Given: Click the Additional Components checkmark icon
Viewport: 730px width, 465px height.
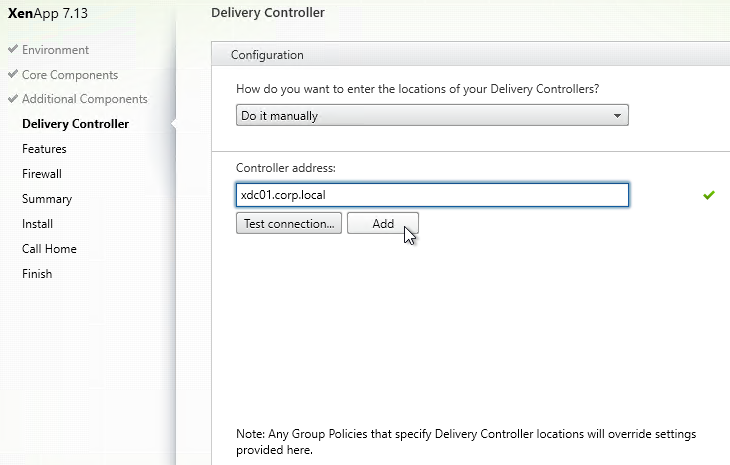Looking at the screenshot, I should pos(13,98).
